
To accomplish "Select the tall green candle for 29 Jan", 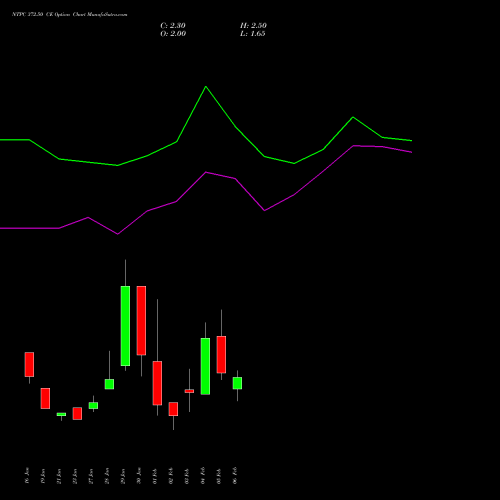I will [125, 326].
